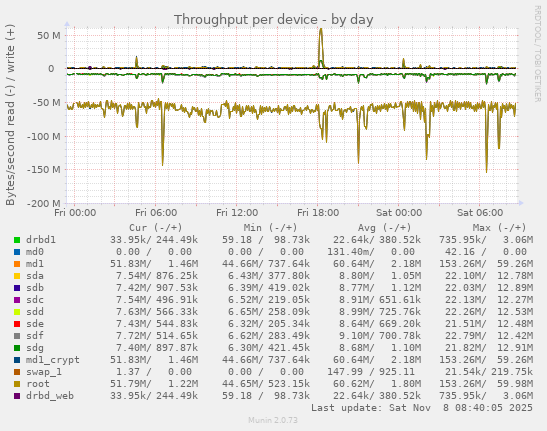Click the 0 y-axis label
The height and width of the screenshot is (431, 547).
pos(51,69)
